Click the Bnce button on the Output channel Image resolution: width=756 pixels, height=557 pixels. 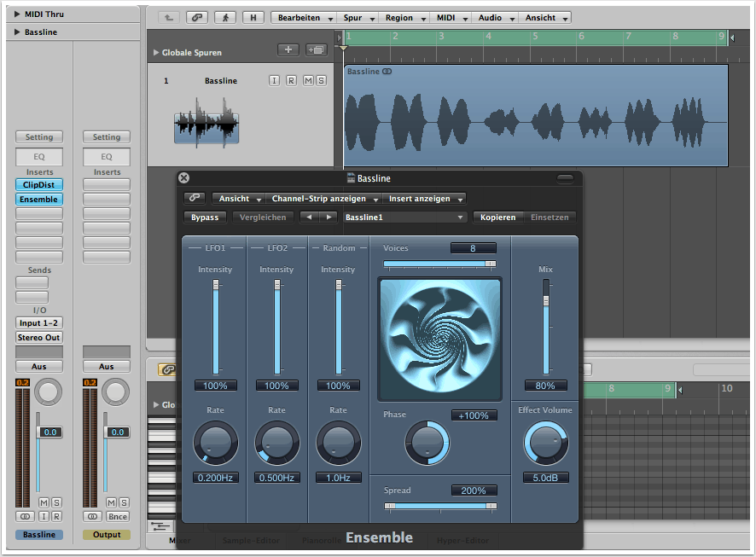118,516
